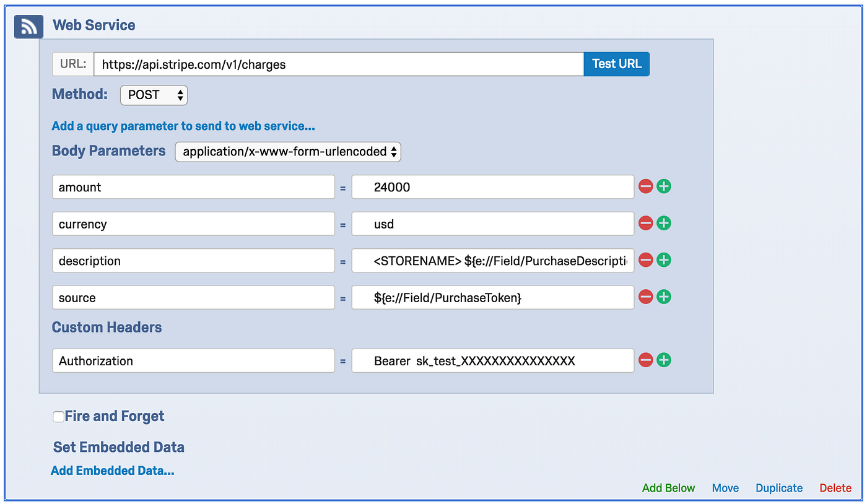Add a parameter after currency row

click(x=664, y=224)
